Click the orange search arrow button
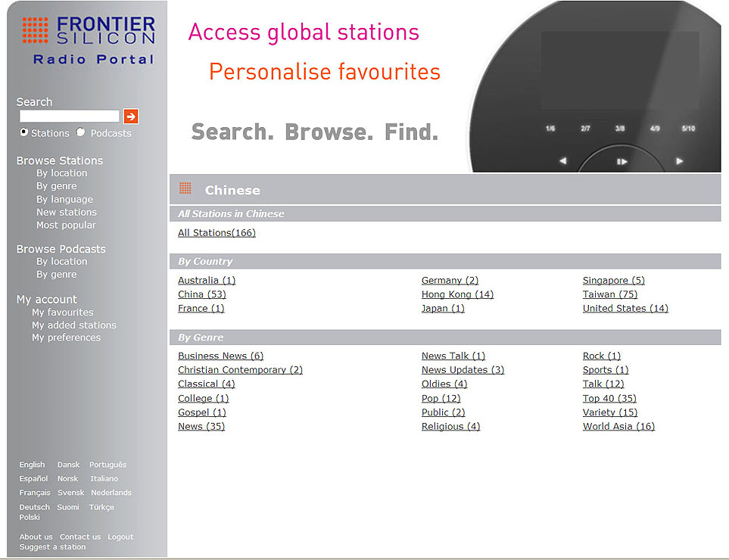Image resolution: width=729 pixels, height=560 pixels. coord(131,117)
